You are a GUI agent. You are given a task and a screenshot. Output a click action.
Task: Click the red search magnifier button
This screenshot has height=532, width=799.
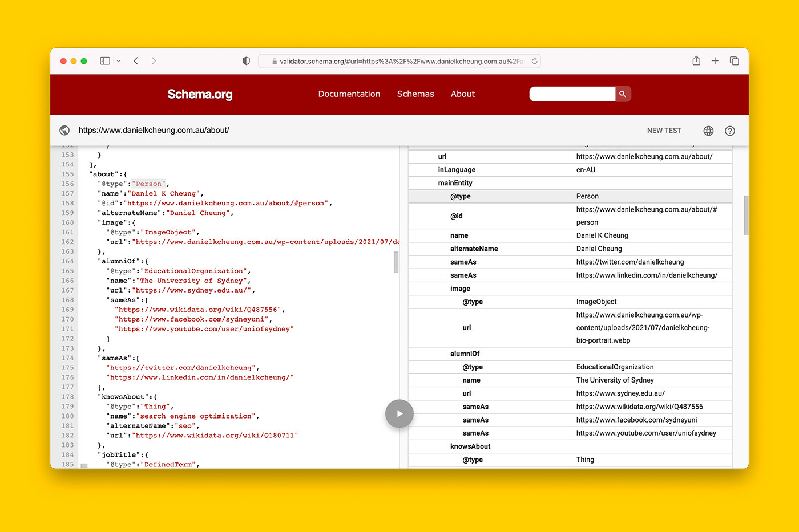(623, 94)
